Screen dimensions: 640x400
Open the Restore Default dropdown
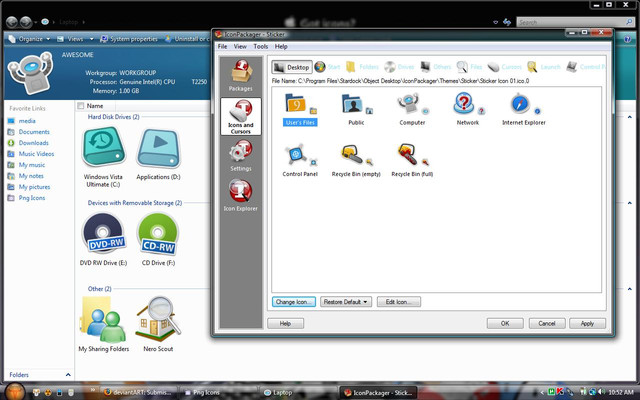(346, 302)
